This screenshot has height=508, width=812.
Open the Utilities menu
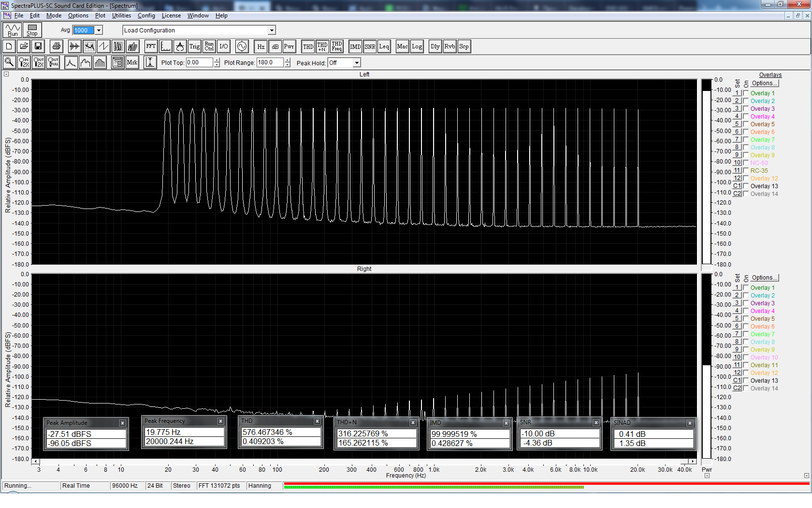[121, 15]
